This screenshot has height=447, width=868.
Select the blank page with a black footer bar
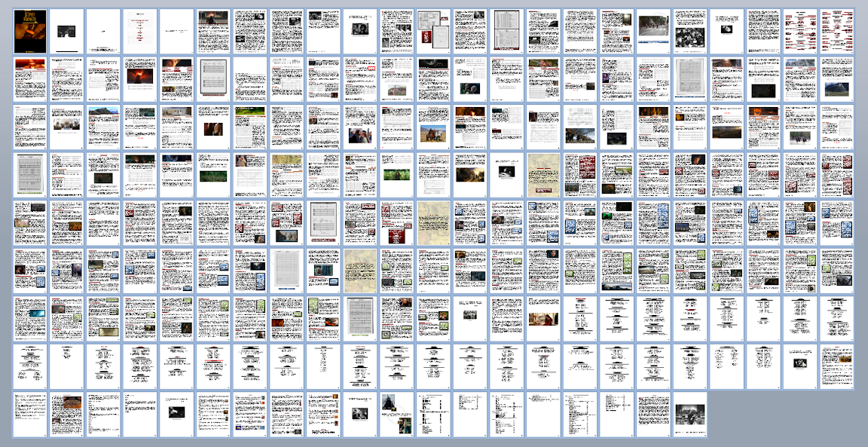point(66,31)
